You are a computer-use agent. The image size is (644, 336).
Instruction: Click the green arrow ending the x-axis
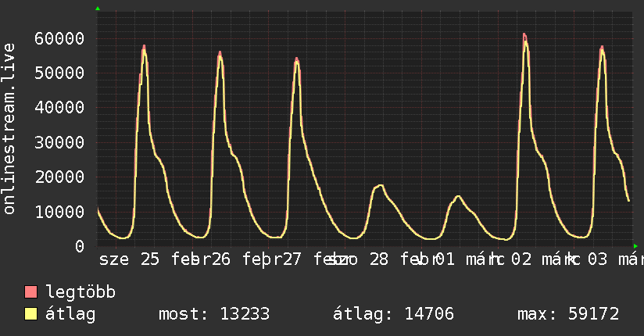pos(635,246)
